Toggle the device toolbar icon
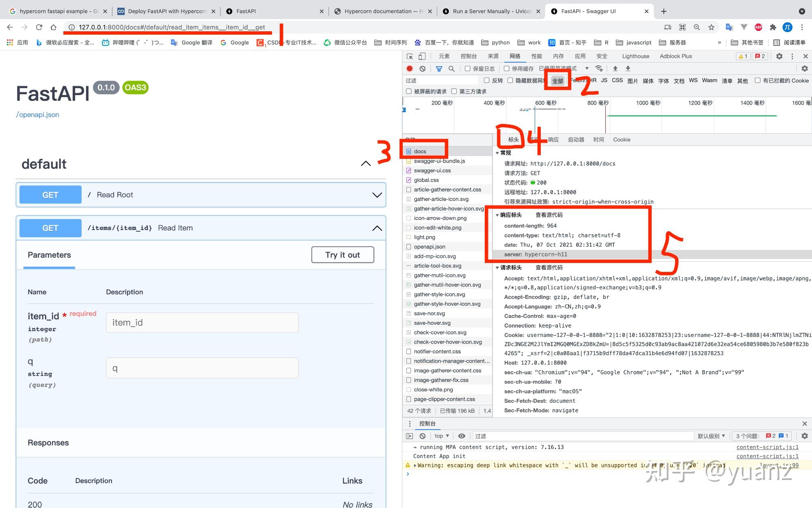This screenshot has height=508, width=812. click(x=422, y=56)
